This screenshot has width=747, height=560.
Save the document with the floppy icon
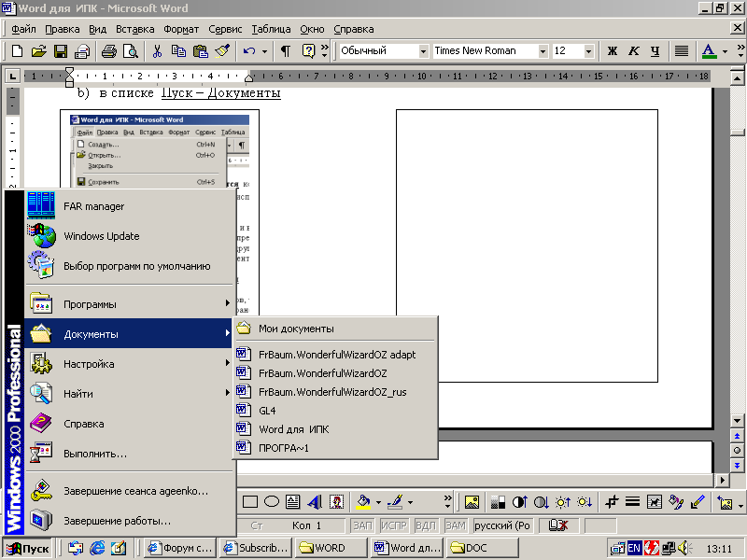coord(61,51)
